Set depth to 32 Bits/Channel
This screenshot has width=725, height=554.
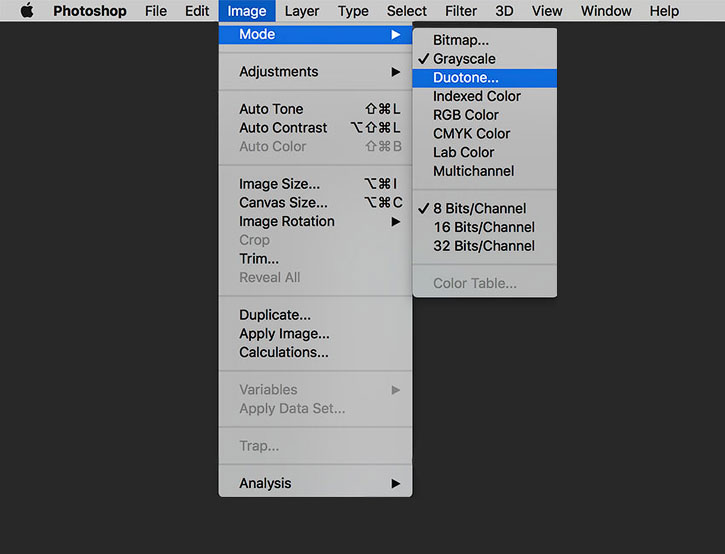click(x=485, y=246)
